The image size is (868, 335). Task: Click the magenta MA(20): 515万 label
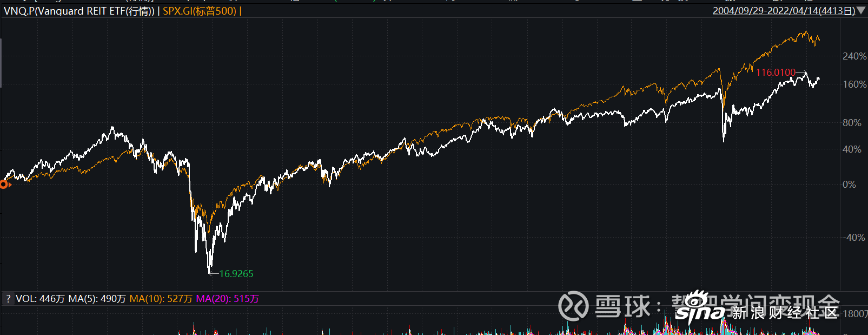click(x=227, y=299)
